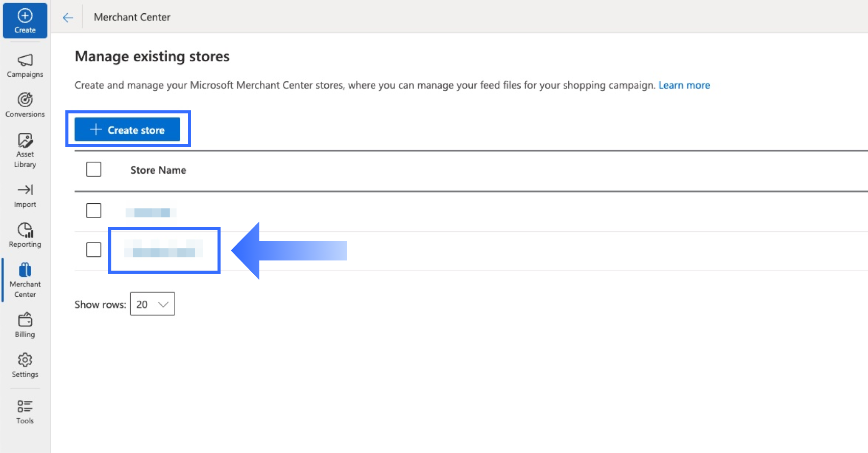Screen dimensions: 868x453
Task: Open the highlighted second store link
Action: click(x=163, y=250)
